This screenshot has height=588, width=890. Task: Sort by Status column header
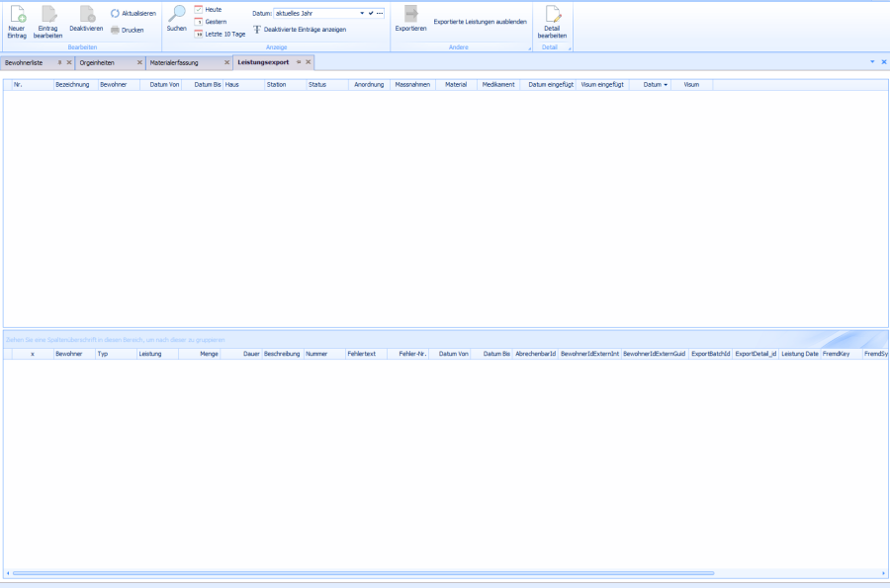[x=327, y=84]
